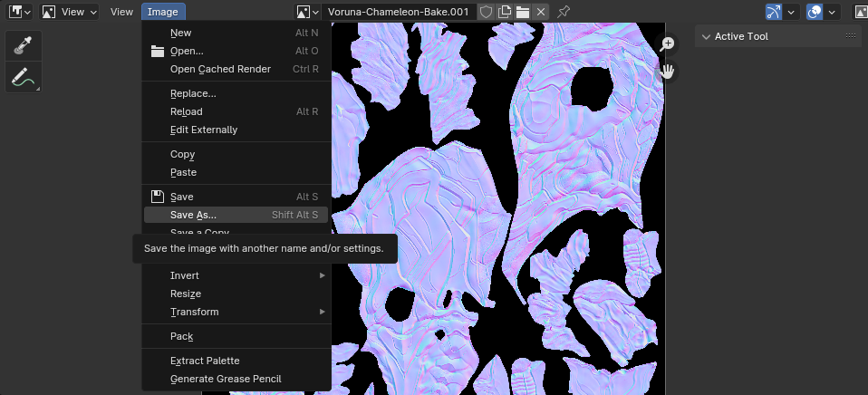This screenshot has width=868, height=395.
Task: Toggle the show gizmo button
Action: (773, 12)
